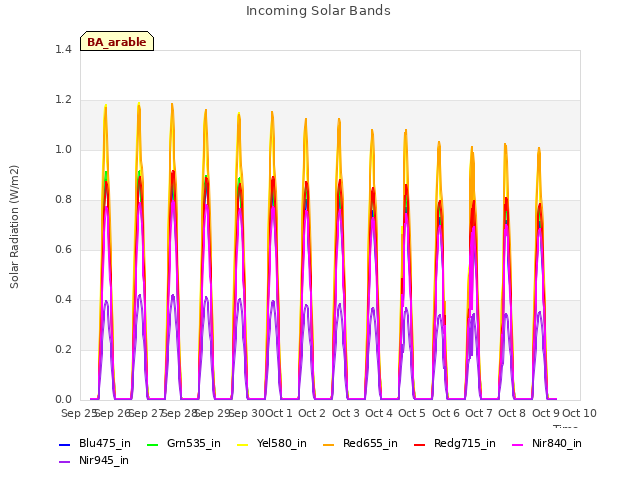The width and height of the screenshot is (640, 480).
Task: Click the green Grn535_in legend swatch
Action: click(x=152, y=444)
